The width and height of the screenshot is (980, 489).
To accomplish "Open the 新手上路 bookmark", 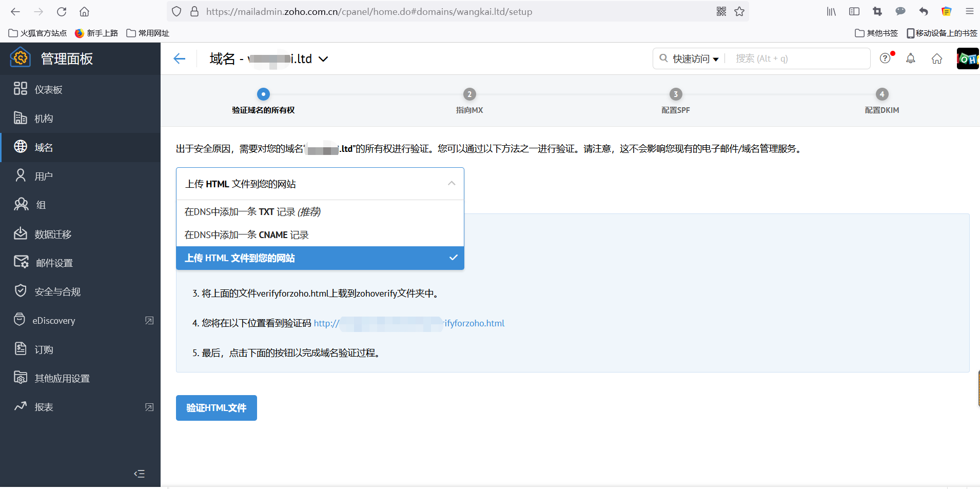I will pyautogui.click(x=96, y=33).
